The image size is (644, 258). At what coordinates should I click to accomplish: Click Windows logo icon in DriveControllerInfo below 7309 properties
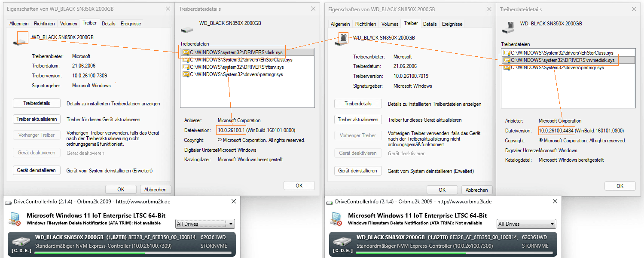point(15,218)
